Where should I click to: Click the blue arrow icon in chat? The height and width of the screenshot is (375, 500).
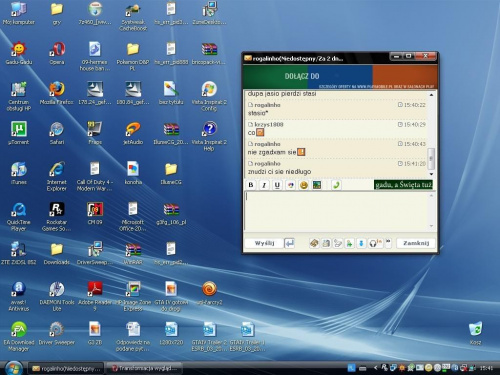(x=361, y=243)
